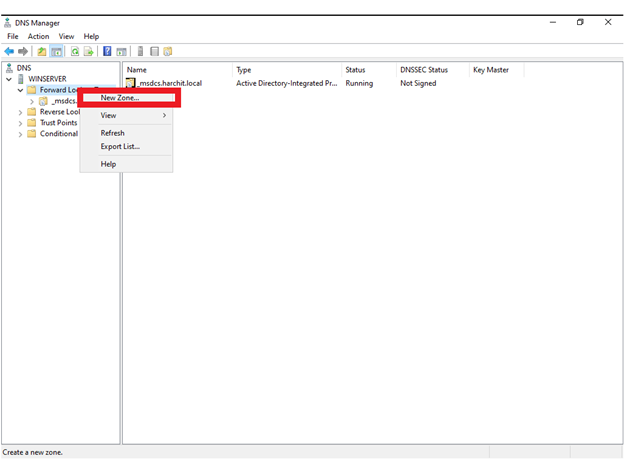Click the DNS root node icon in the tree
The width and height of the screenshot is (624, 473).
(x=9, y=68)
